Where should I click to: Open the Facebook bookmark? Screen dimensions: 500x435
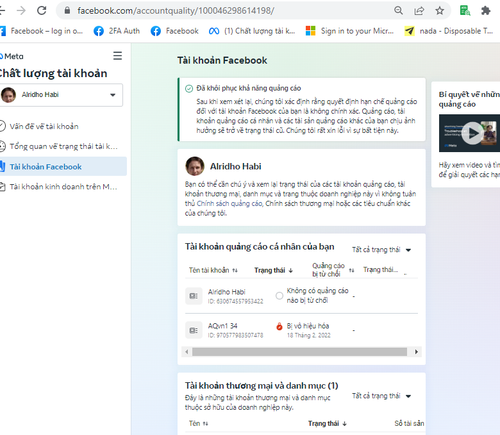coord(174,31)
